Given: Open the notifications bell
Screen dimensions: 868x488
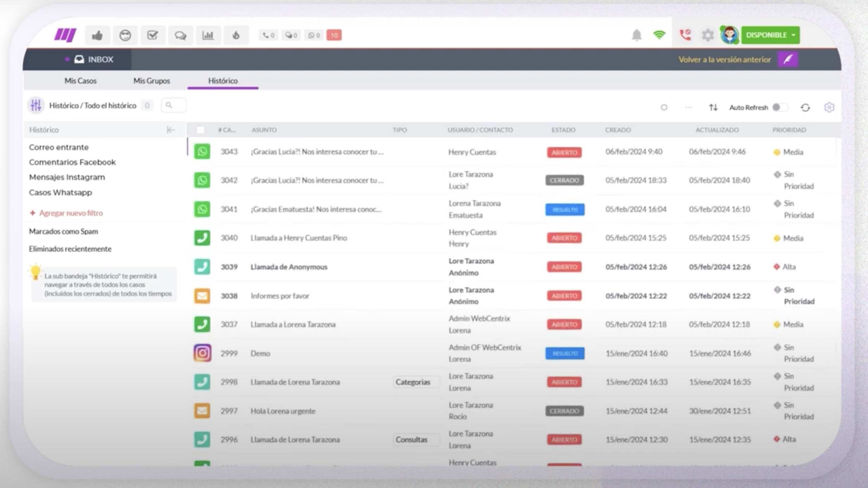Looking at the screenshot, I should click(637, 35).
